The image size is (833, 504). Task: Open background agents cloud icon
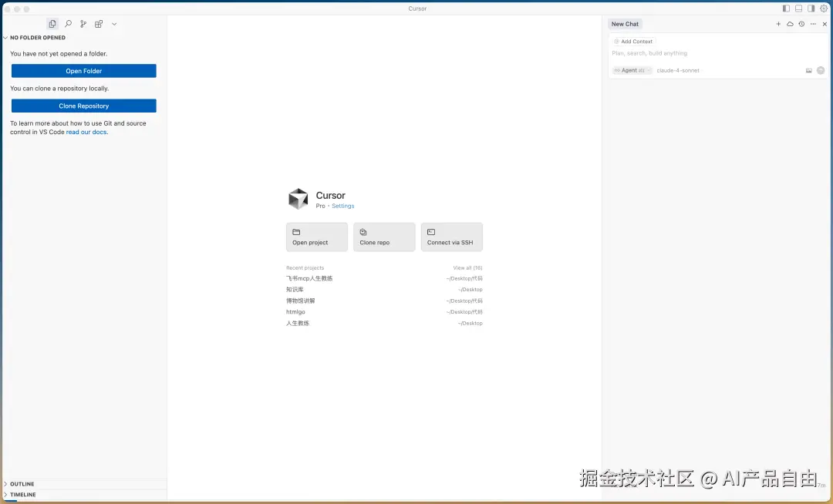(x=790, y=24)
